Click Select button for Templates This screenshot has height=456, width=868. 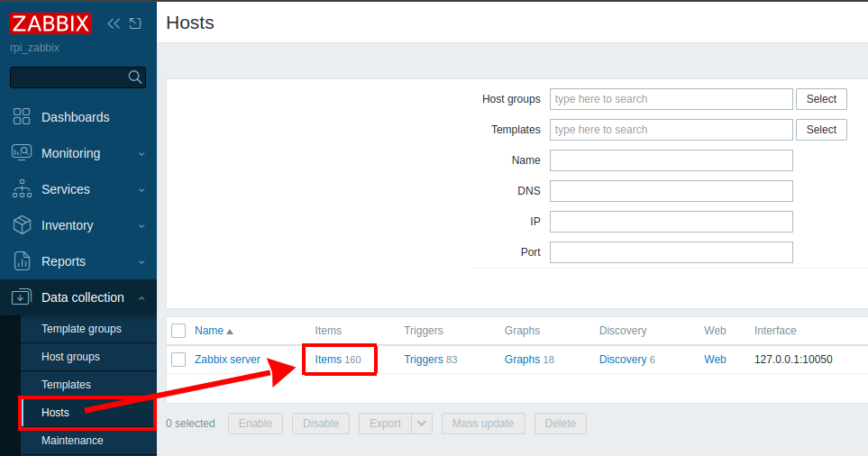821,130
